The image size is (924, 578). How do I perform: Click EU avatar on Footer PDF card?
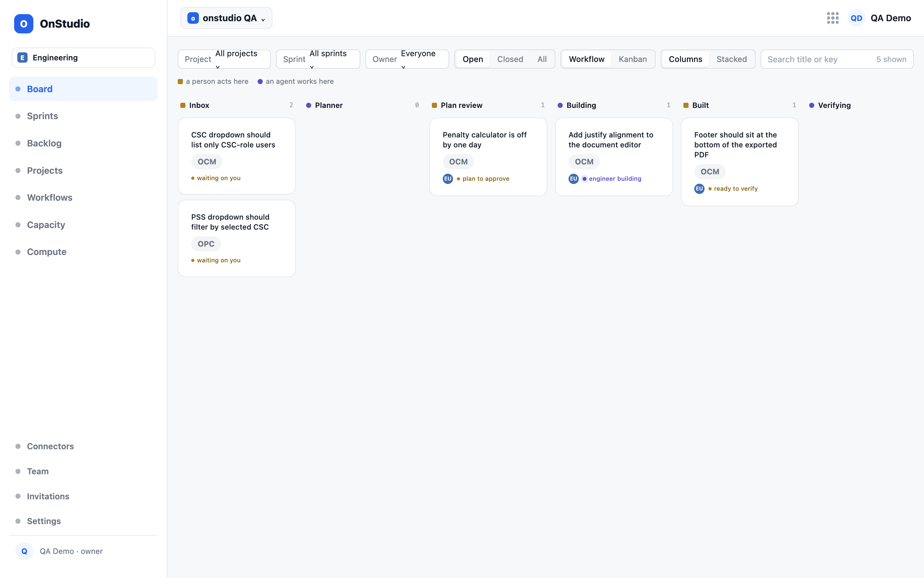pos(699,188)
